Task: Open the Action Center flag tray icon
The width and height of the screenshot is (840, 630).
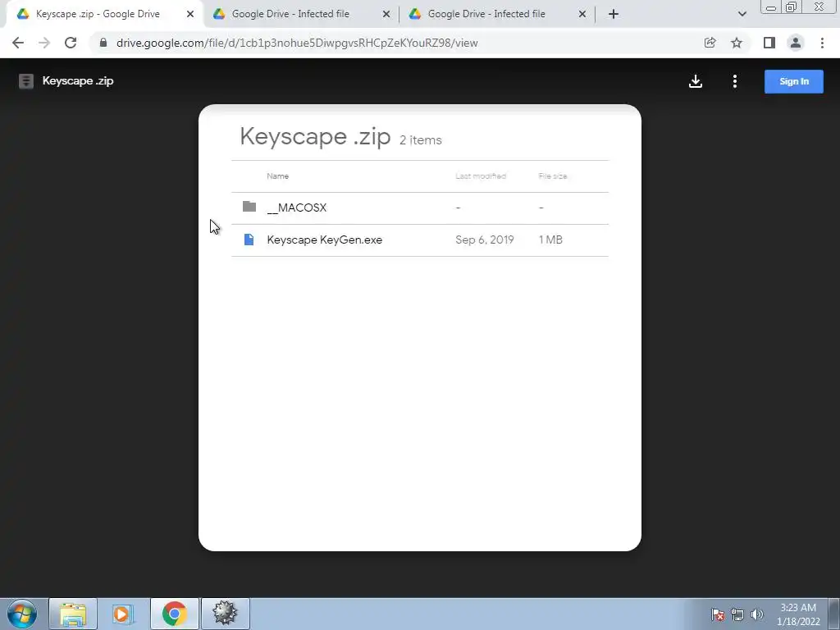Action: click(718, 614)
